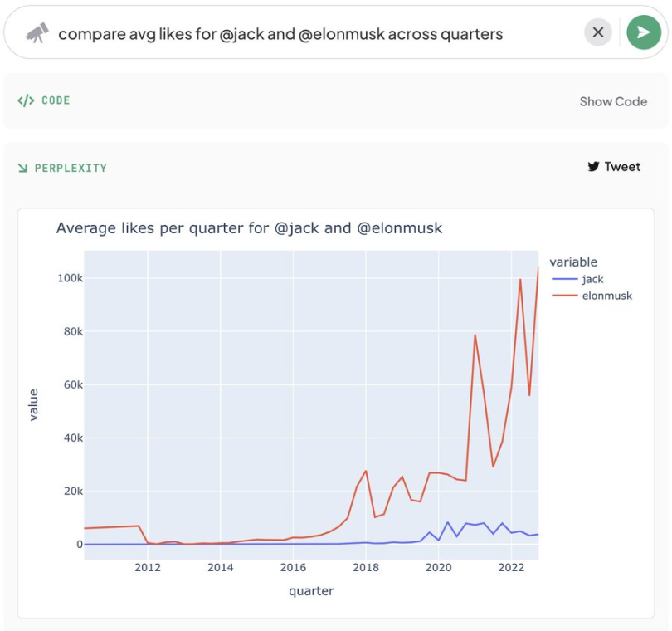Open the CODE section header
Image resolution: width=672 pixels, height=631 pixels.
pyautogui.click(x=56, y=100)
